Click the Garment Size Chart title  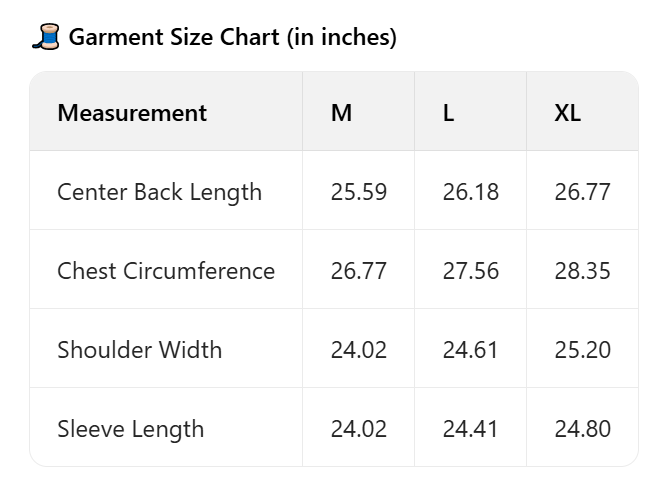point(232,38)
